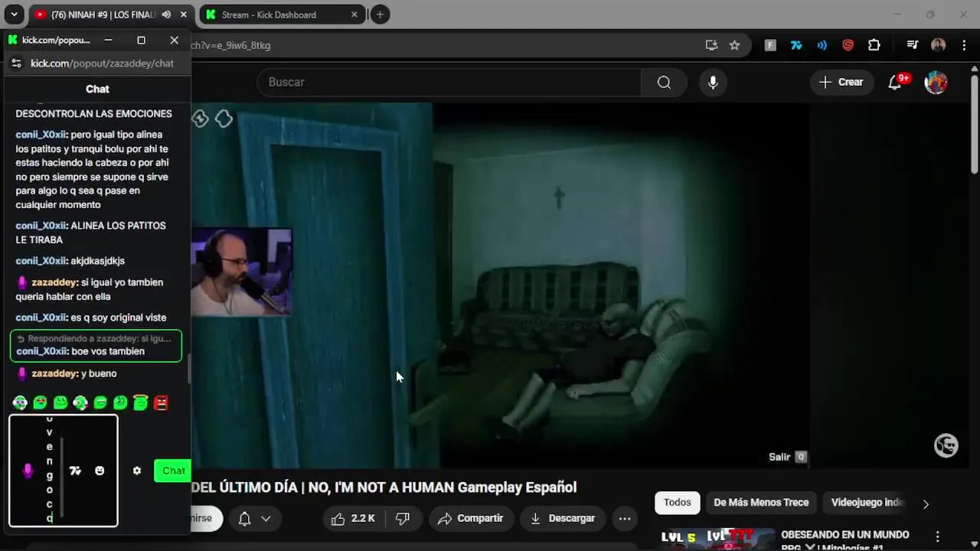This screenshot has width=980, height=551.
Task: Click the blue sound-wave extension icon
Action: [x=822, y=45]
